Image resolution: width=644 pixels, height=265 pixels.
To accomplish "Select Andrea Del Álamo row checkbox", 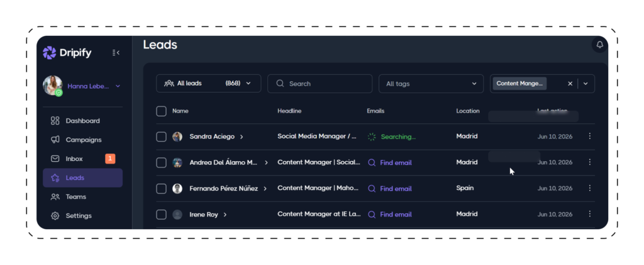I will tap(162, 162).
